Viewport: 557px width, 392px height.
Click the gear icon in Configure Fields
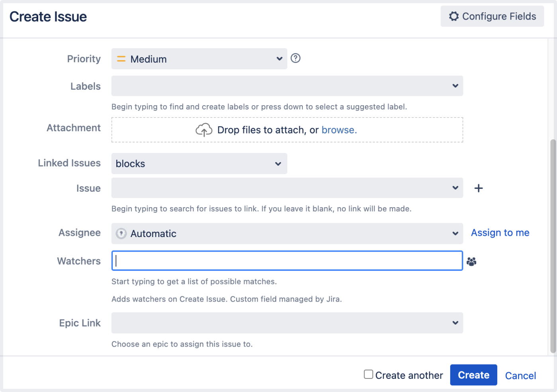tap(454, 16)
